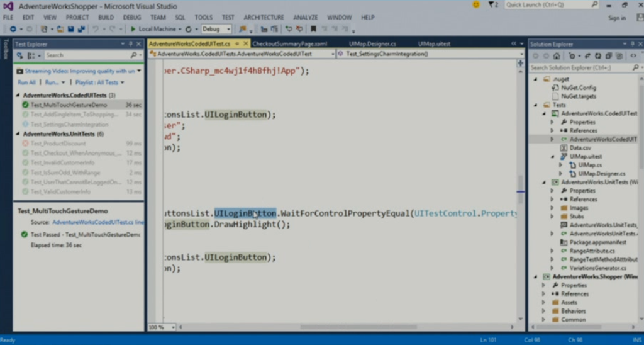This screenshot has height=345, width=644.
Task: Switch to the UIMap.Designer.cs tab
Action: click(x=372, y=43)
